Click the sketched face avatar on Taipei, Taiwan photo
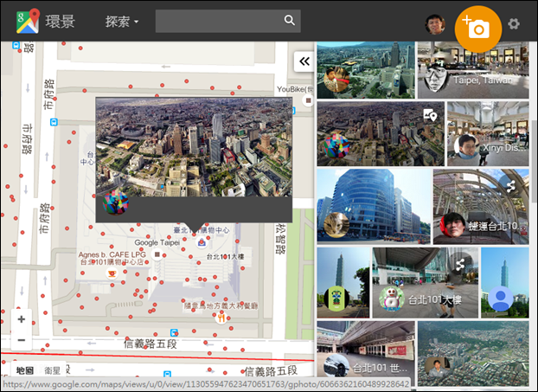This screenshot has width=538, height=392. [x=435, y=78]
